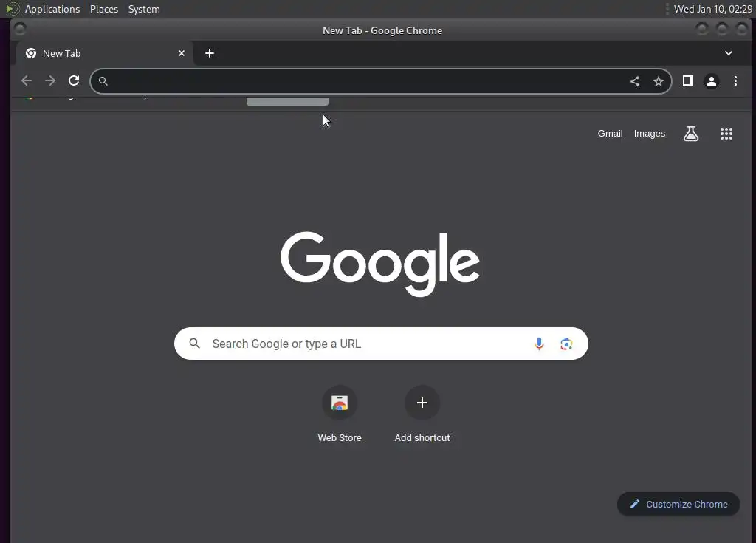Click the Customize Chrome button
This screenshot has width=756, height=543.
pyautogui.click(x=678, y=504)
